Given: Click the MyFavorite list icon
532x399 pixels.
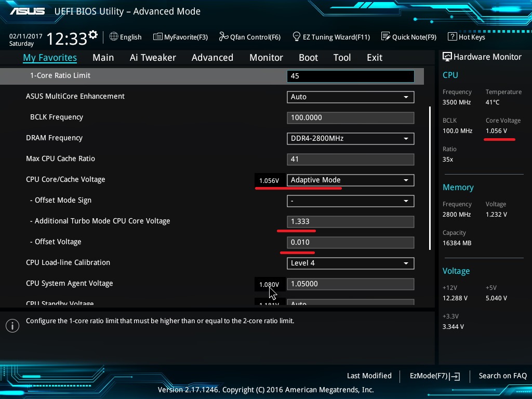Looking at the screenshot, I should (157, 37).
